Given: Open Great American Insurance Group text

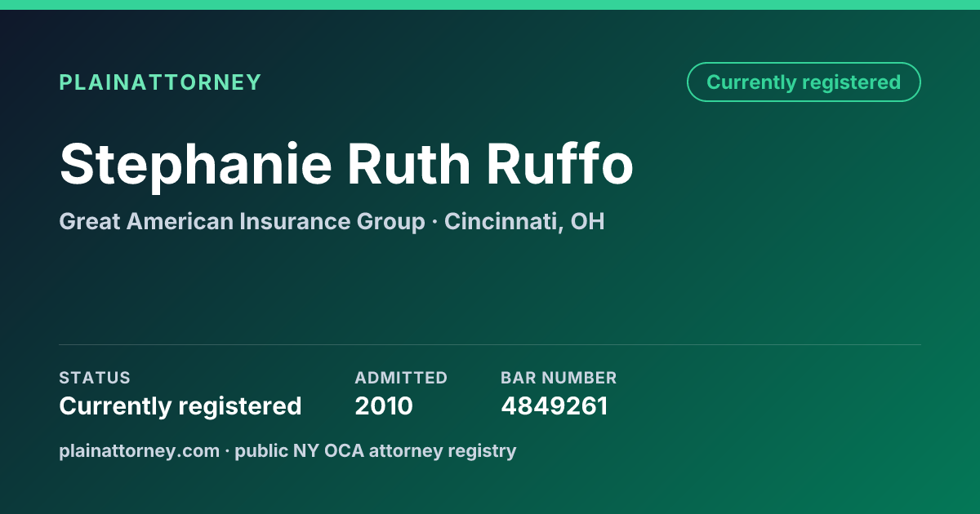Looking at the screenshot, I should pyautogui.click(x=242, y=221).
